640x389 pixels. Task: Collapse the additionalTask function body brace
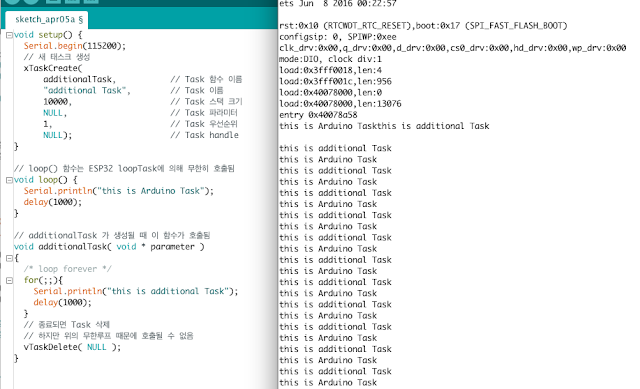pyautogui.click(x=9, y=258)
